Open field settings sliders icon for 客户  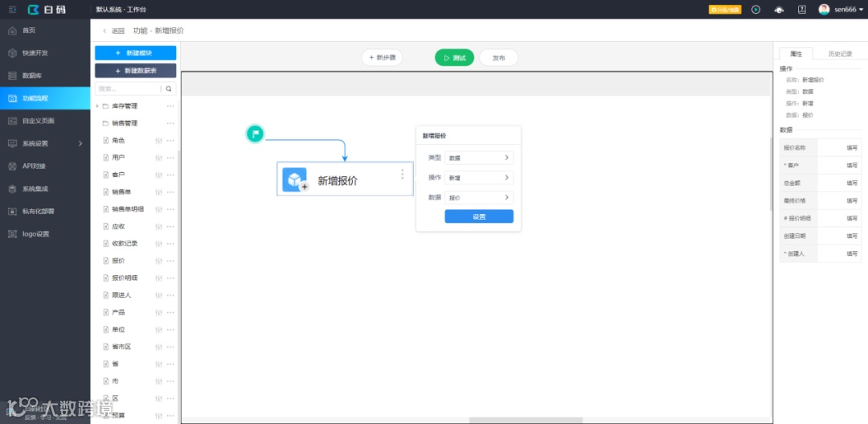click(x=159, y=175)
